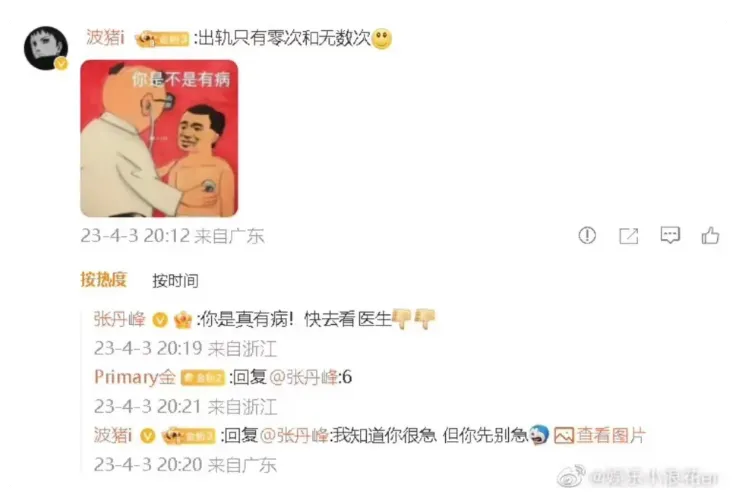Open 查看图片 link in reply

click(611, 435)
